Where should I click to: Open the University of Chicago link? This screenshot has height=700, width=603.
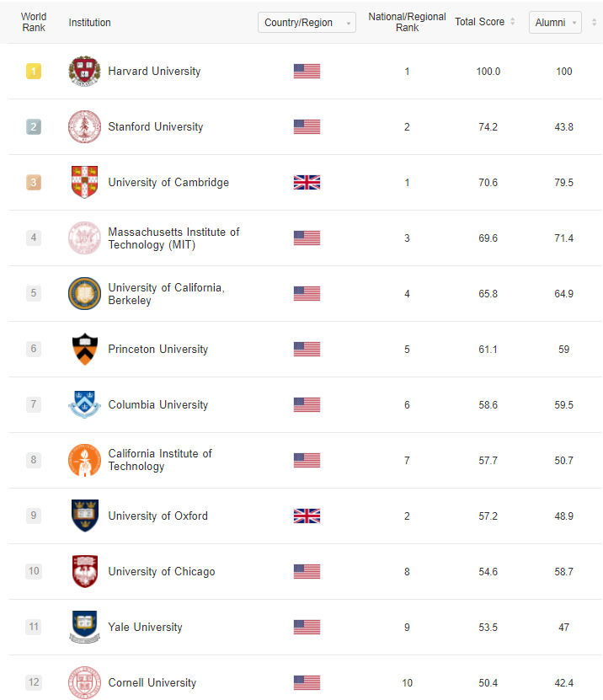(x=162, y=571)
